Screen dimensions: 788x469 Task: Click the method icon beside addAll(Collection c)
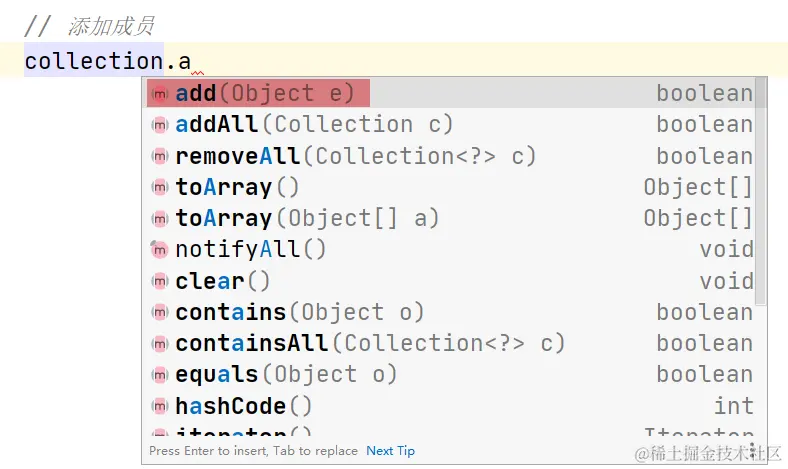click(159, 125)
